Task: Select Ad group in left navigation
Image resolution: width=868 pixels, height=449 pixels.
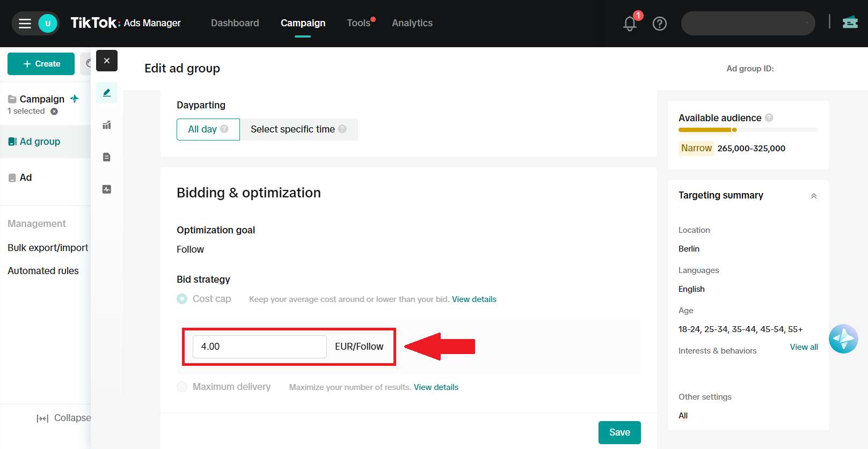Action: click(x=45, y=142)
